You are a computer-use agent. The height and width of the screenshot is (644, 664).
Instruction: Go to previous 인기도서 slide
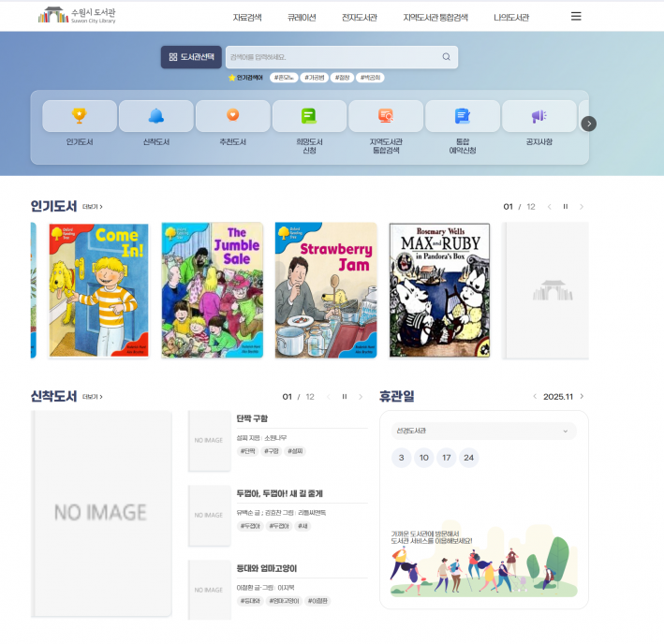point(549,207)
